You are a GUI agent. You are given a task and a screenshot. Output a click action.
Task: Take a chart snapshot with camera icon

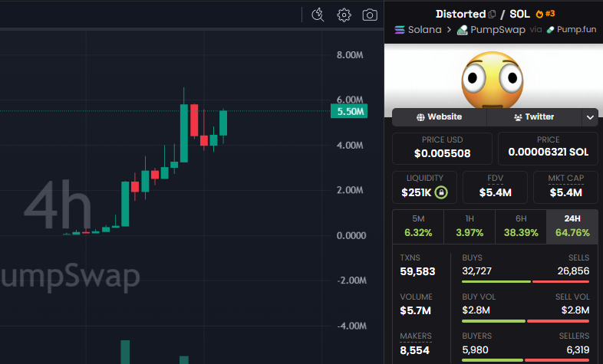(x=370, y=15)
